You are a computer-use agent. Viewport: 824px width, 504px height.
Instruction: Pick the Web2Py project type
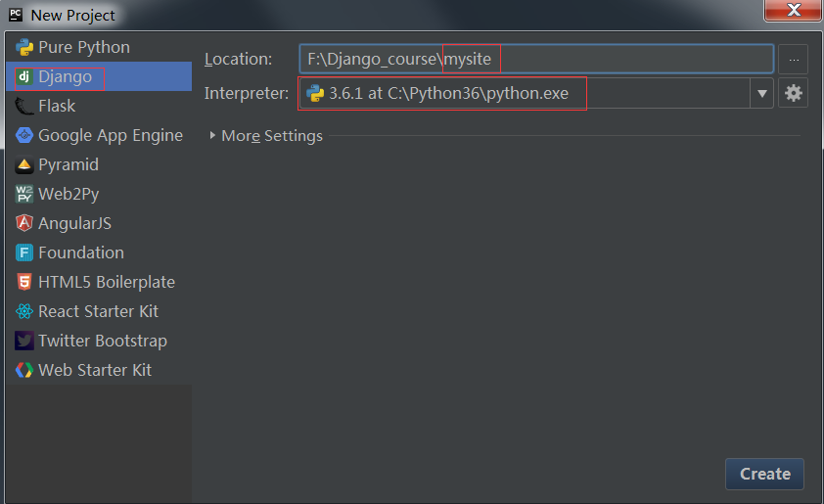(x=99, y=194)
